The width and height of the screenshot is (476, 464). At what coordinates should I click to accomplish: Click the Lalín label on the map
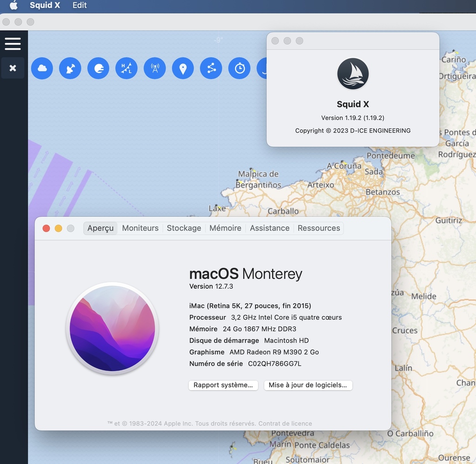[403, 368]
